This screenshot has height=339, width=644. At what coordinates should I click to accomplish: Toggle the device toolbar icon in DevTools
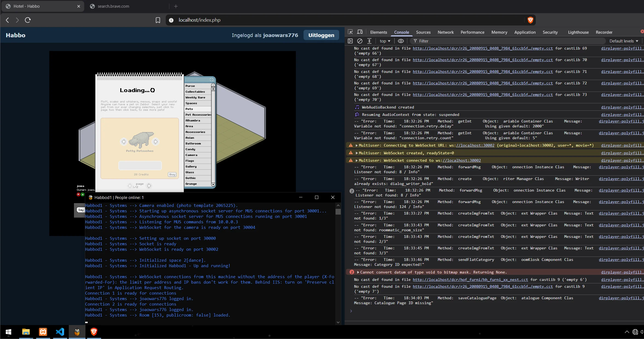[x=360, y=32]
